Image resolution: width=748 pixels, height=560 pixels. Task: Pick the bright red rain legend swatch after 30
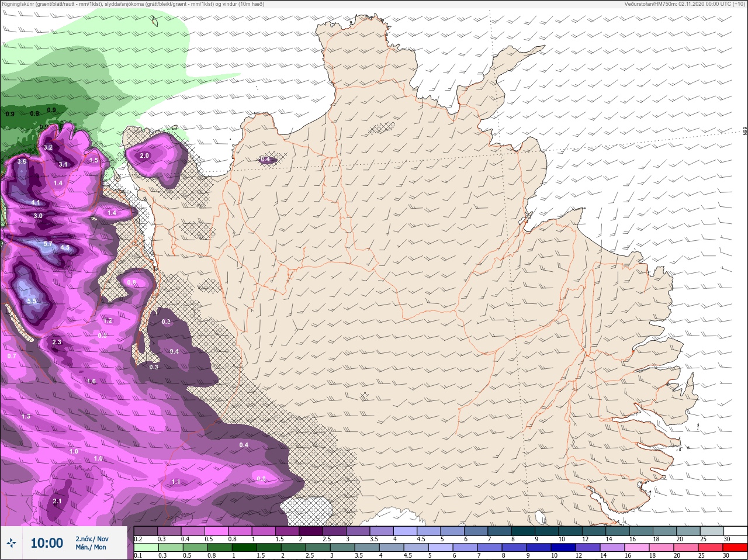pyautogui.click(x=736, y=547)
